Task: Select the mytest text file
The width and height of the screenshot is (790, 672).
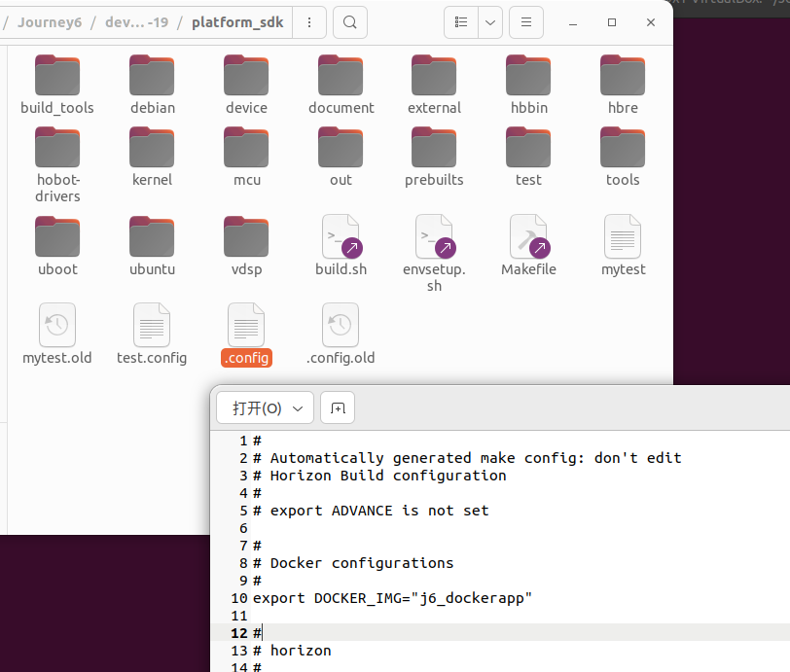Action: tap(623, 237)
